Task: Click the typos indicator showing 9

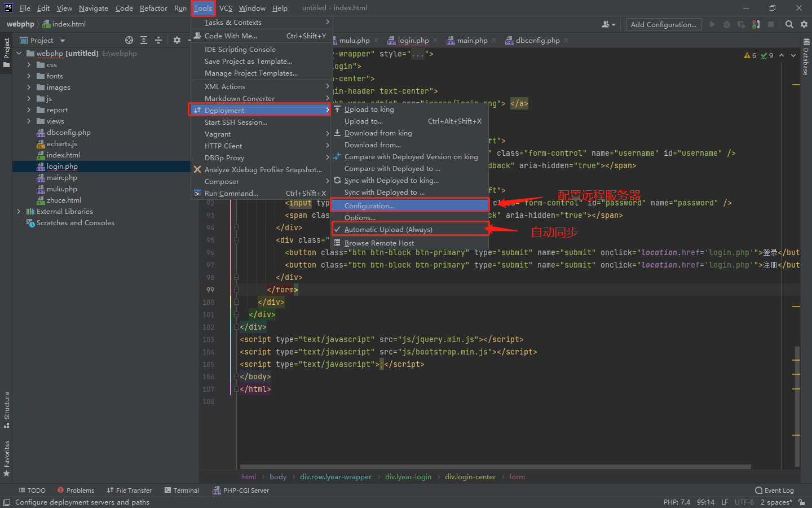Action: tap(767, 55)
